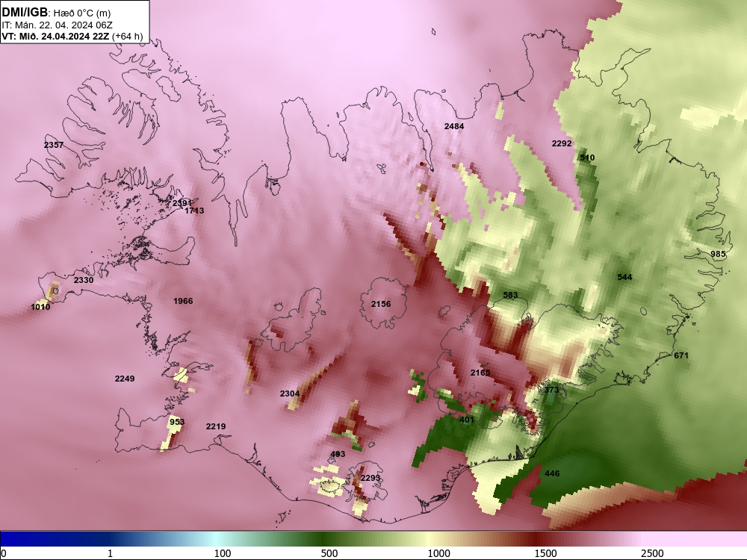Select the 2292 map label
The height and width of the screenshot is (560, 747).
562,143
